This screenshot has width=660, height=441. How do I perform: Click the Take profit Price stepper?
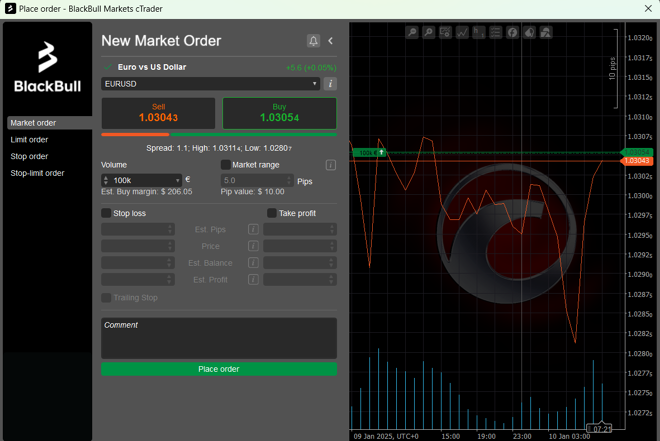pos(332,246)
